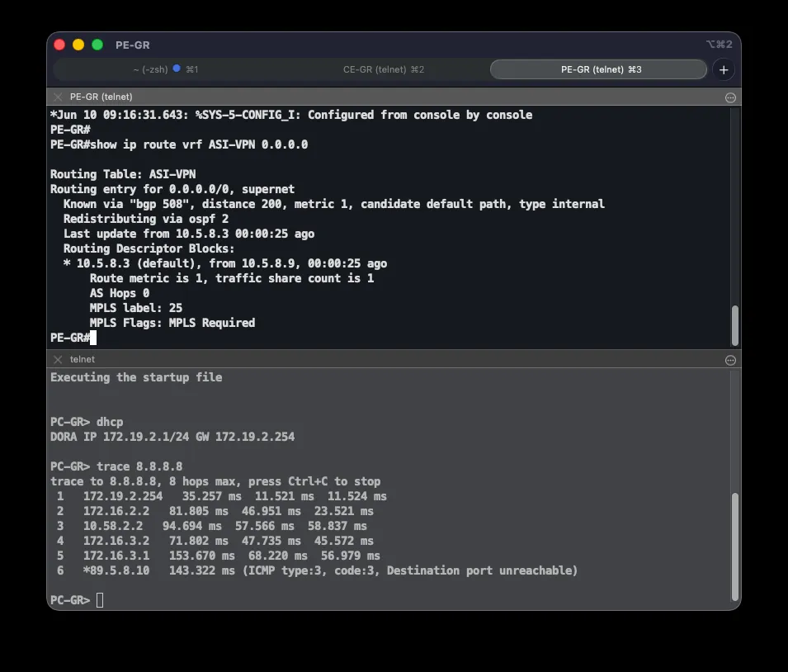Screen dimensions: 788x672
Task: Click 'Routing Table: ASI-VPN' line
Action: (123, 174)
